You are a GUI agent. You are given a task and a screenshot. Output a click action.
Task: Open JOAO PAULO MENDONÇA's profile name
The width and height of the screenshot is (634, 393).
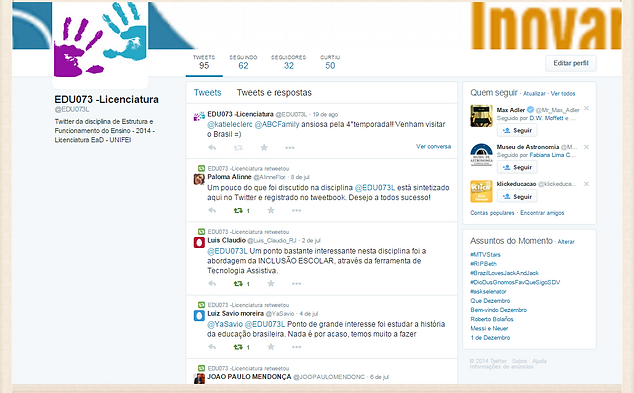[249, 376]
